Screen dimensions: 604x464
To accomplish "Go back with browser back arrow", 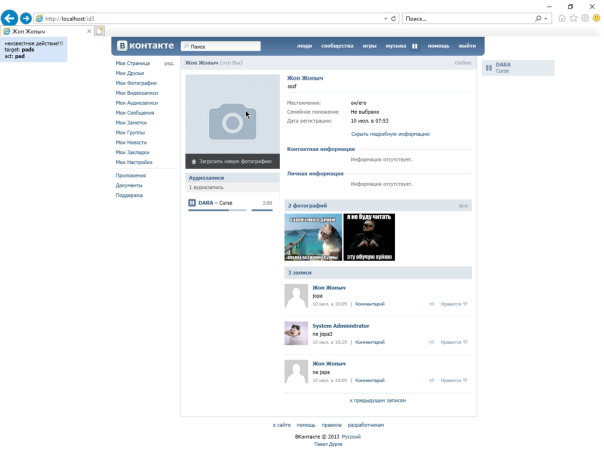I will pyautogui.click(x=10, y=18).
